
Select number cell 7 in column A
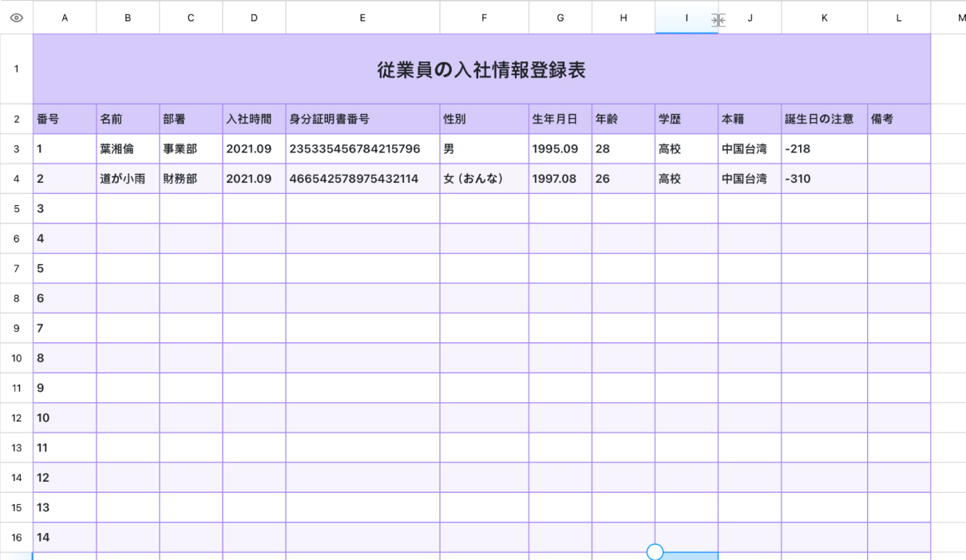point(65,328)
